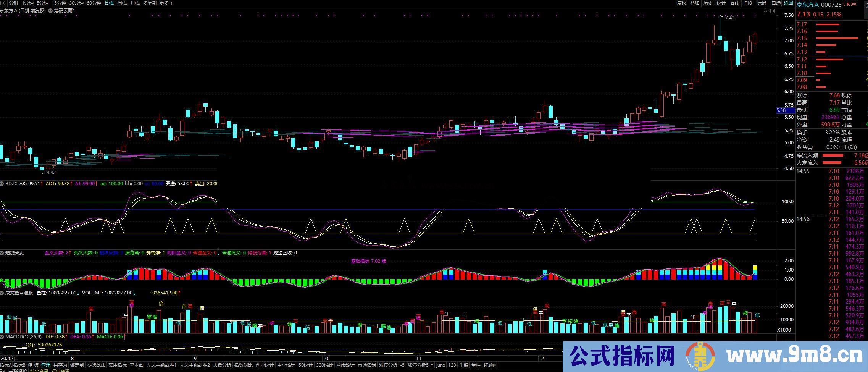Switch to 周线 weekly period

(122, 3)
